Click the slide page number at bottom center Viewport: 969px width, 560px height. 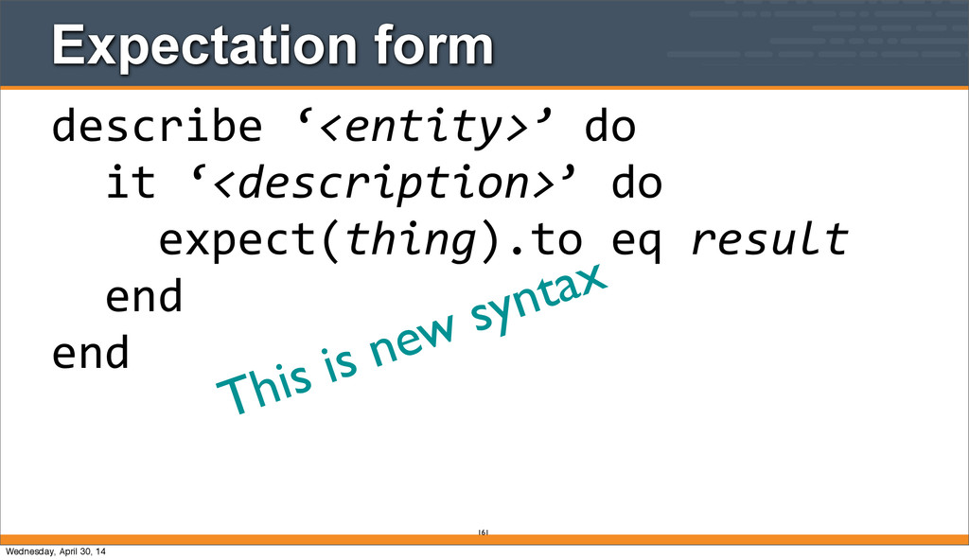tap(484, 532)
